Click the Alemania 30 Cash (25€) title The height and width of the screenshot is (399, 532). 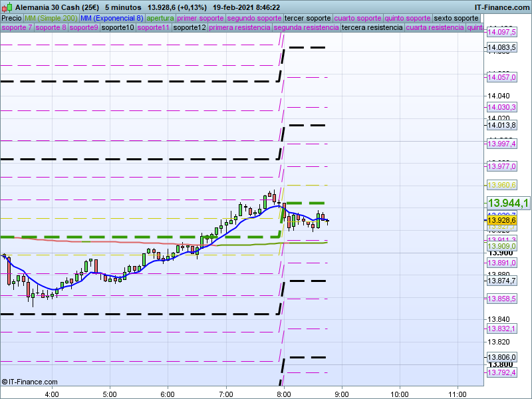[x=57, y=7]
